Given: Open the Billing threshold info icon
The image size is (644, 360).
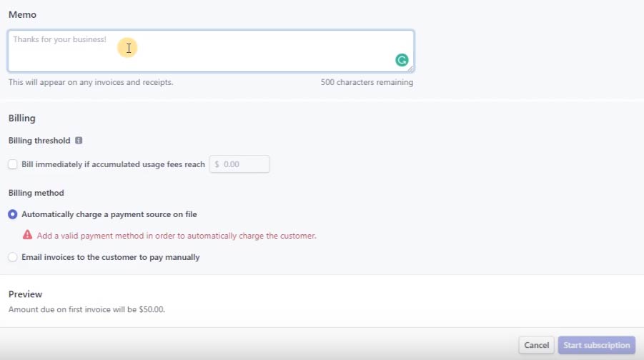Looking at the screenshot, I should [x=79, y=141].
